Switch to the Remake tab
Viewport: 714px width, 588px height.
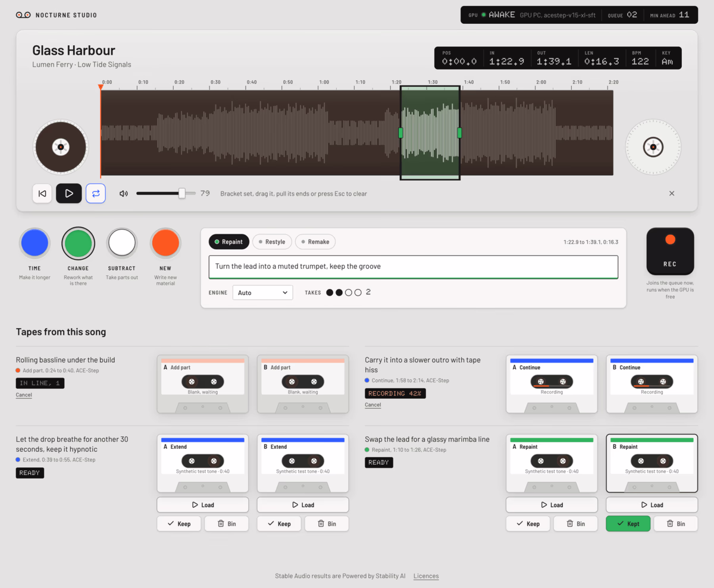[315, 242]
